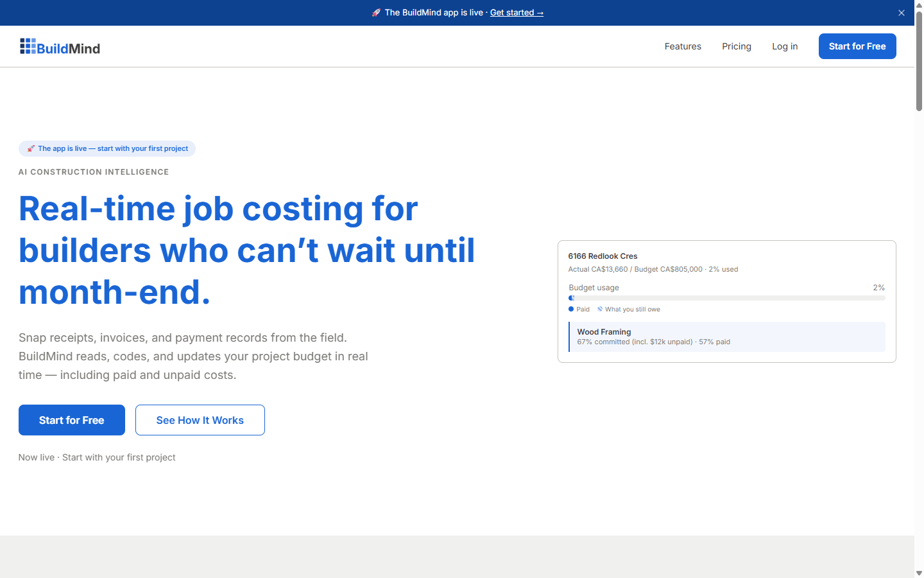
Task: Click the header Start for Free button
Action: [x=857, y=46]
